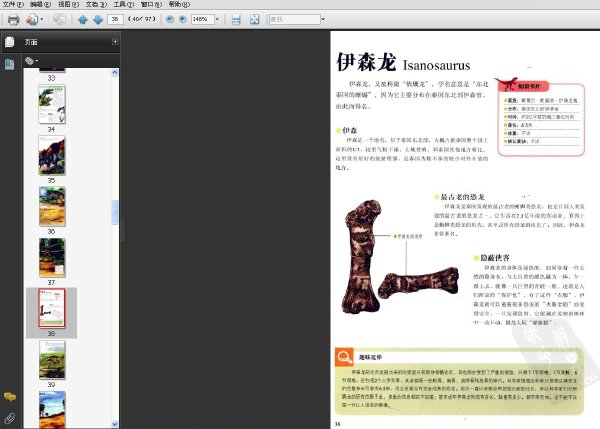The height and width of the screenshot is (429, 600).
Task: Click the 最古老的恐龙 section heading
Action: click(463, 197)
